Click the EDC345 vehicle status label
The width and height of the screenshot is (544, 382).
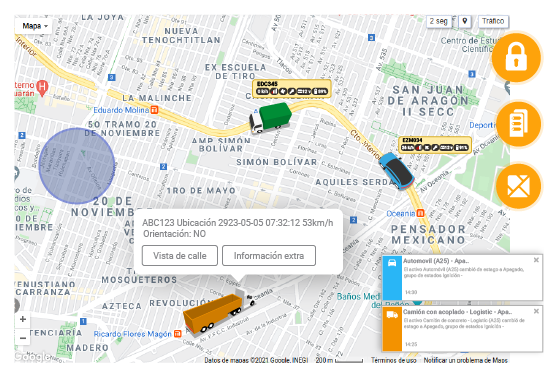[x=292, y=88]
